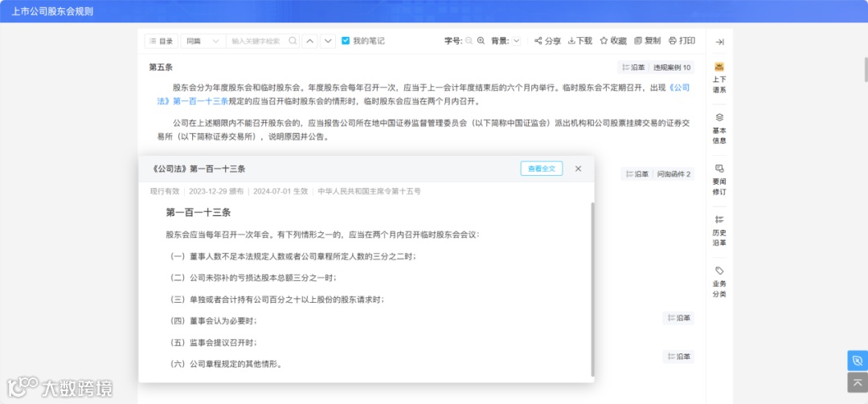Click 查看全文 in the popup
Screen dimensions: 868x404
click(542, 169)
